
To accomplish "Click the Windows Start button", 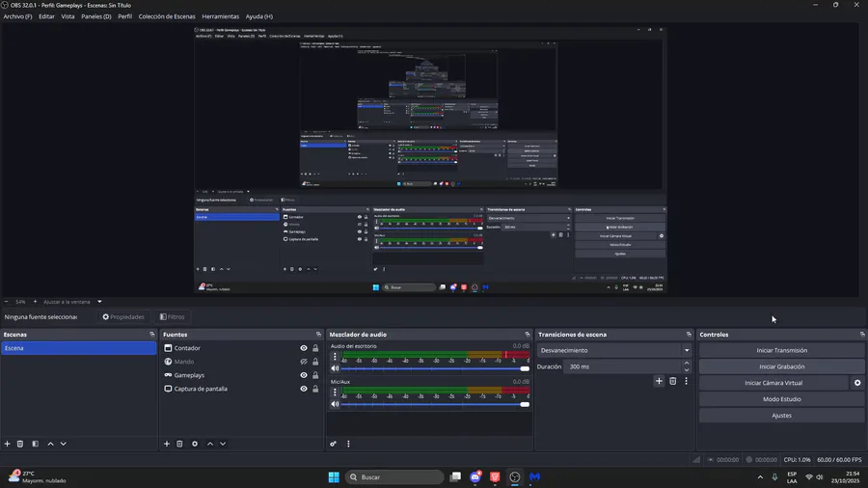I will [334, 477].
